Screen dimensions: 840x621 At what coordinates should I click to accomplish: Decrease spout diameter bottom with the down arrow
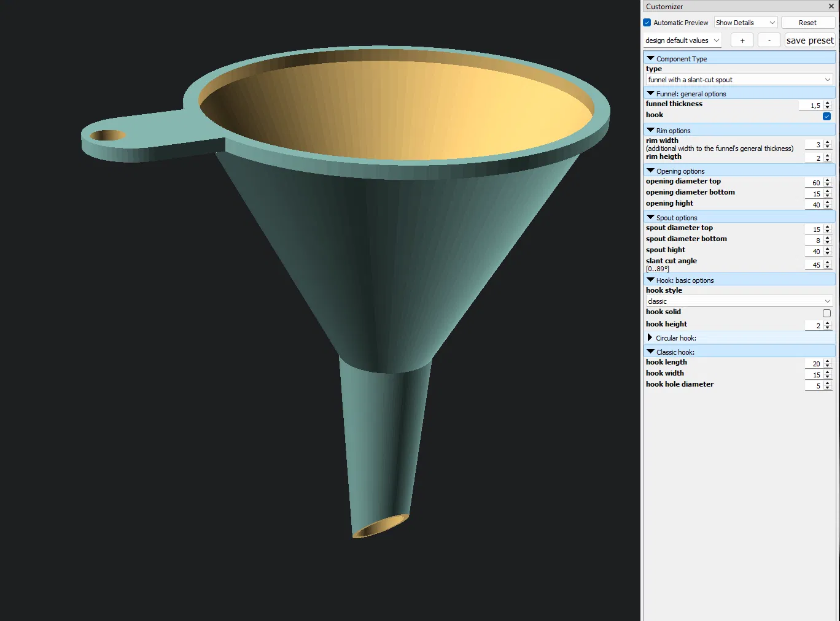click(828, 242)
